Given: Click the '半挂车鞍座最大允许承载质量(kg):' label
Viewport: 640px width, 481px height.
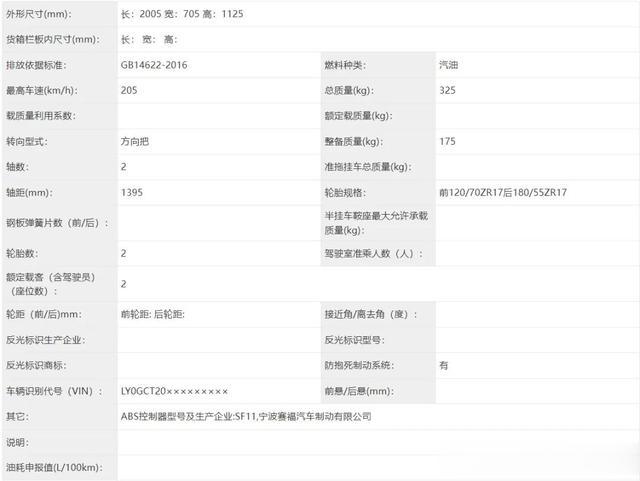Looking at the screenshot, I should click(x=376, y=223).
